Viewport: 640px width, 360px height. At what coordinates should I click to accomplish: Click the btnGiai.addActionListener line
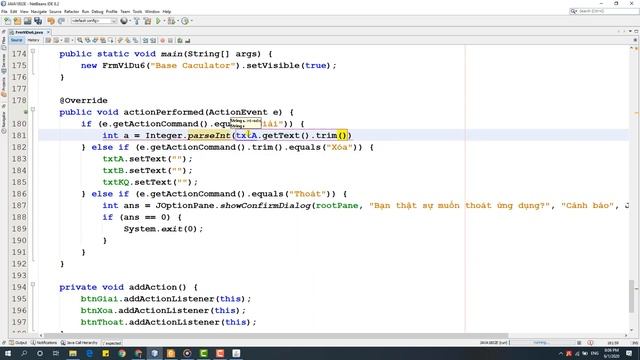(166, 299)
